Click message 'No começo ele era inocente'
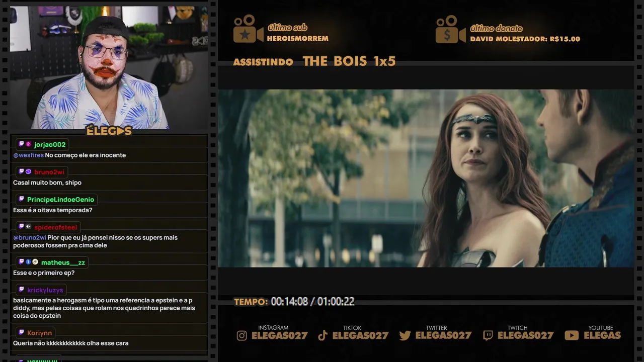This screenshot has height=362, width=644. [x=86, y=155]
